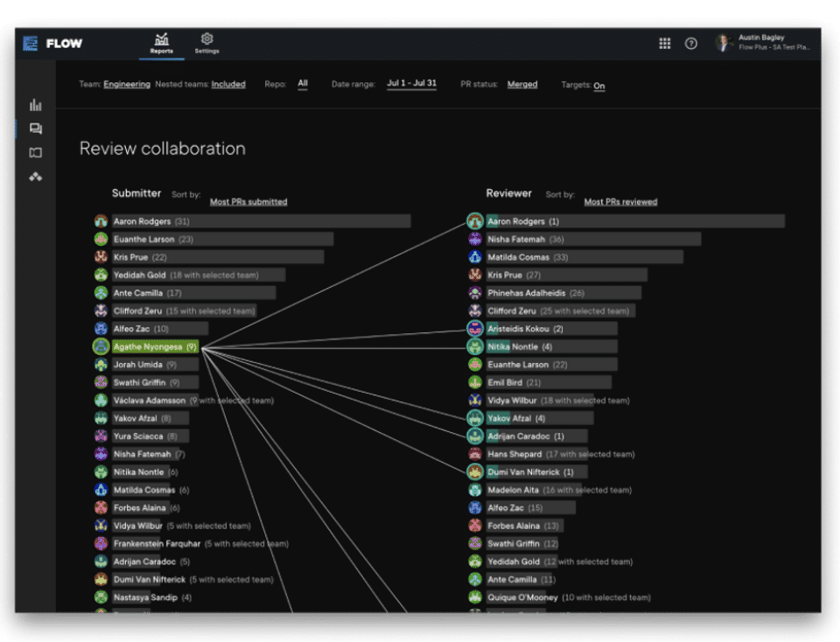This screenshot has height=642, width=840.
Task: Open the review comments sidebar icon
Action: click(x=35, y=129)
